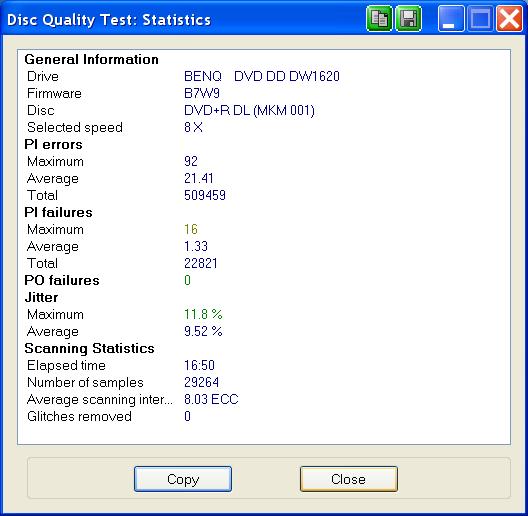Click the Copy button
The image size is (528, 516).
[183, 479]
